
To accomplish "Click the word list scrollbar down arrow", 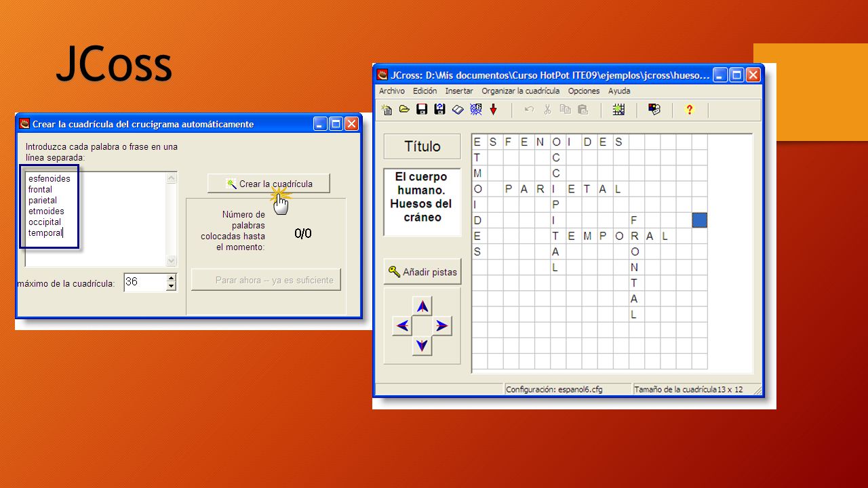I will tap(171, 261).
